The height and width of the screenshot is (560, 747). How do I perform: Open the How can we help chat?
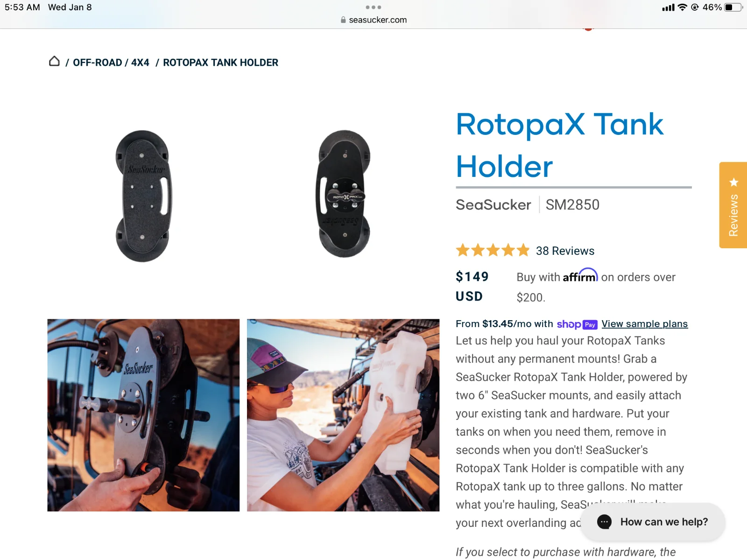653,522
